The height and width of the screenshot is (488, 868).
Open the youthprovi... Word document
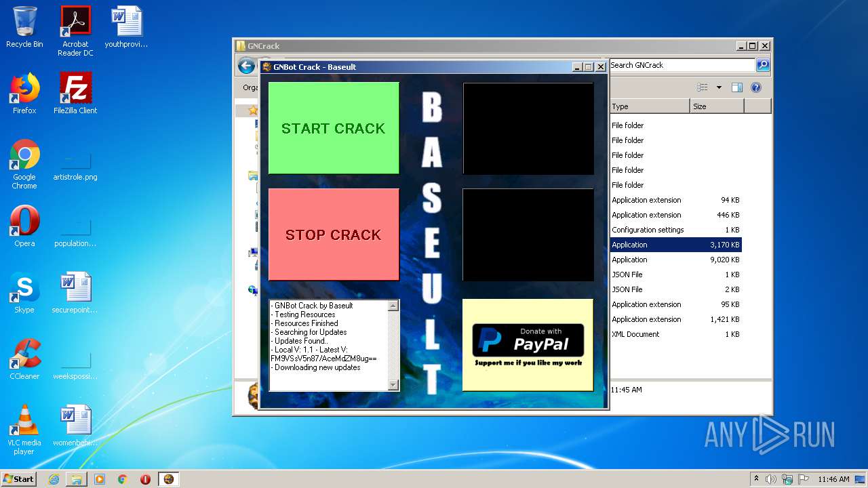126,27
